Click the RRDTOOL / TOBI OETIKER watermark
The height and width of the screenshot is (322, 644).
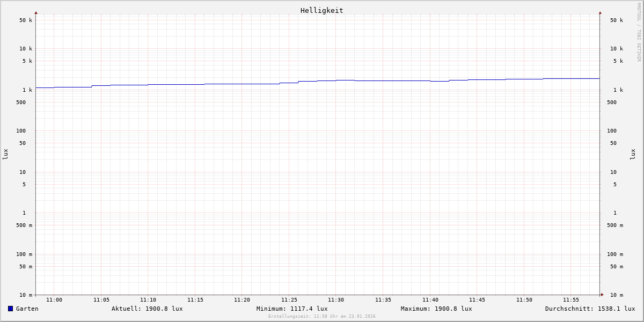pos(639,32)
